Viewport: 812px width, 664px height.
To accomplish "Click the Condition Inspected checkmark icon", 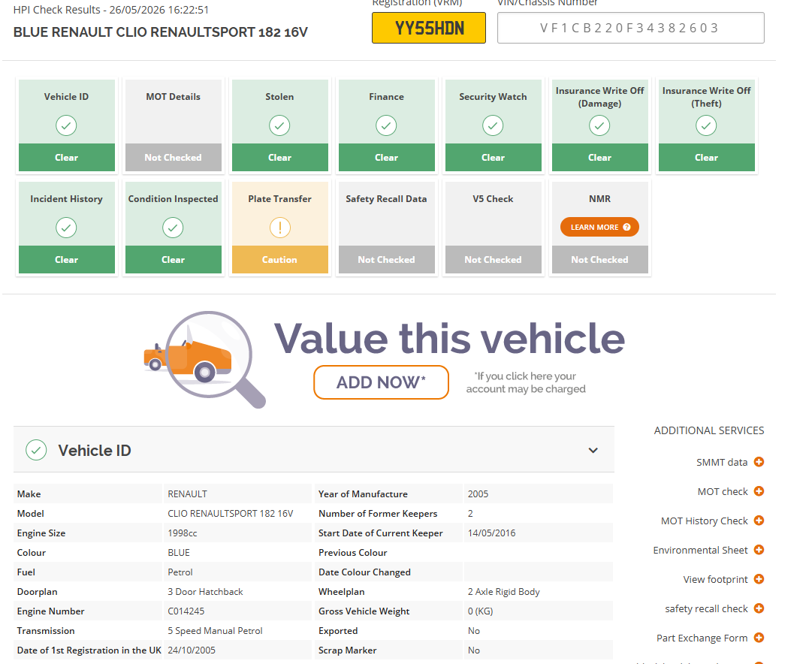I will 173,228.
